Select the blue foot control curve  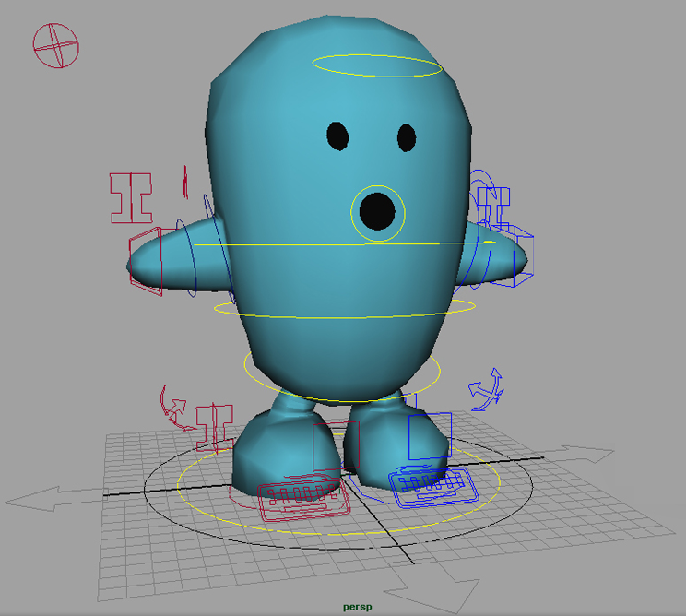click(x=432, y=485)
